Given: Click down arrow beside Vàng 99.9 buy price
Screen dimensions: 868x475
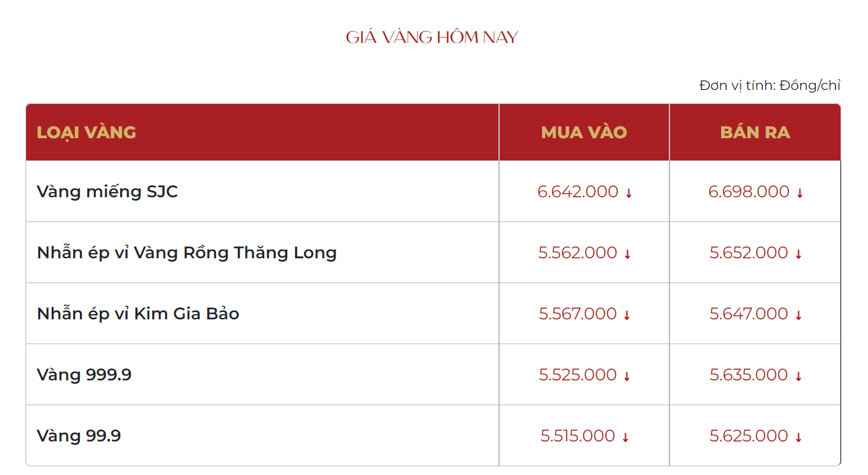Looking at the screenshot, I should 625,437.
